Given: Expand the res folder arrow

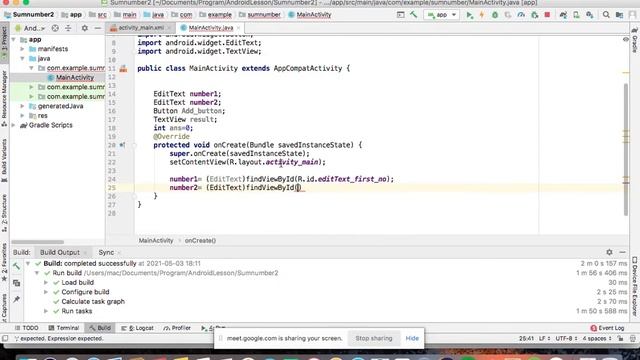Looking at the screenshot, I should pyautogui.click(x=22, y=116).
